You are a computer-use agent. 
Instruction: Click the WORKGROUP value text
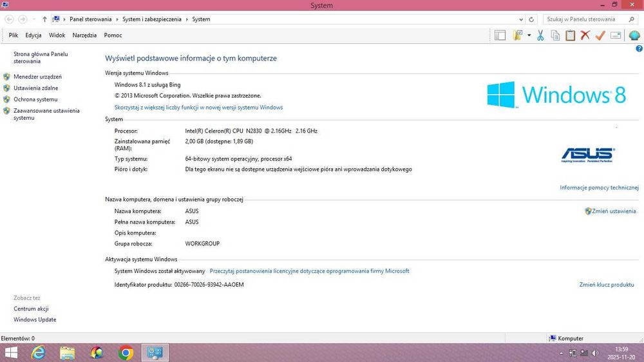[202, 243]
